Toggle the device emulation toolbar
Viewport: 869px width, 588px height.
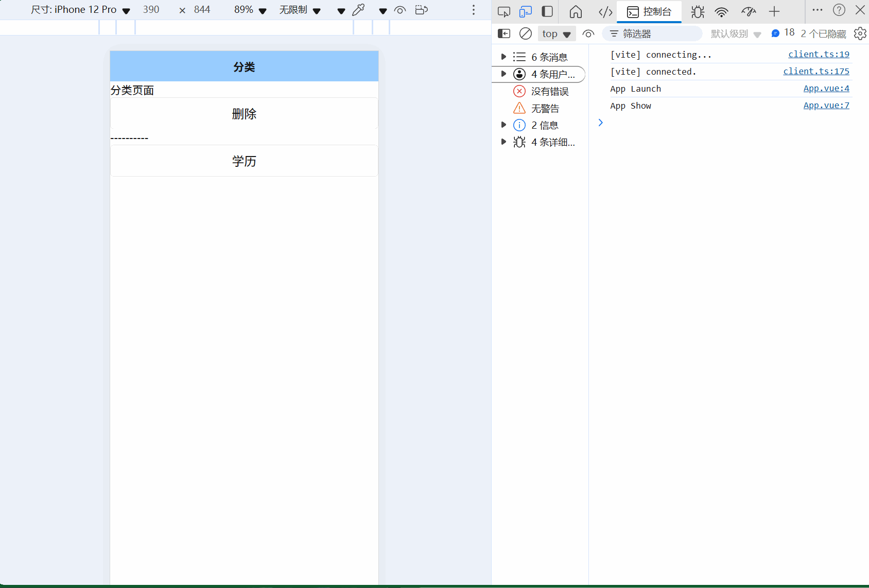(525, 11)
